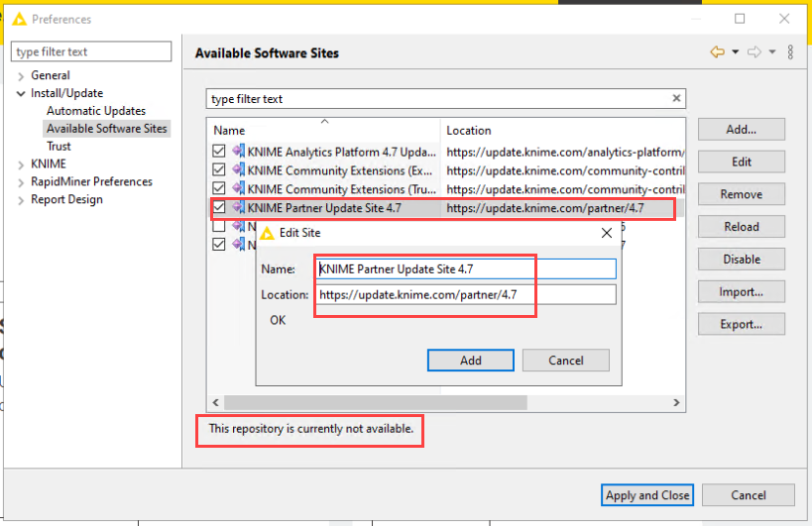Select the Report Design item
The width and height of the screenshot is (812, 526).
[66, 199]
